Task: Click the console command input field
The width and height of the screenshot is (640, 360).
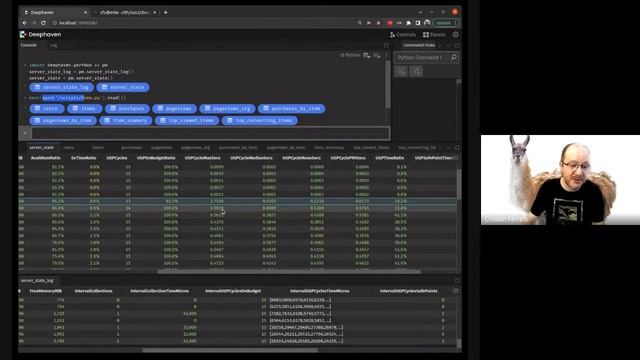Action: point(211,133)
